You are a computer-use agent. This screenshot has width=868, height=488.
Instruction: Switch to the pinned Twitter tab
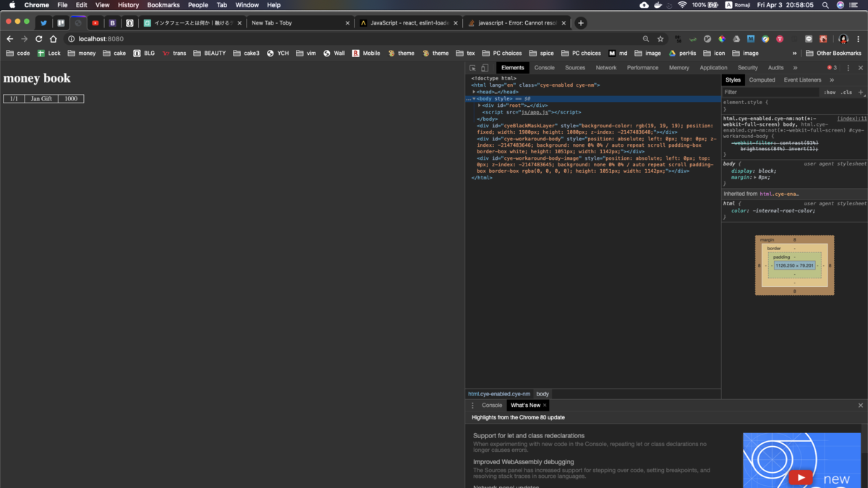(x=43, y=23)
